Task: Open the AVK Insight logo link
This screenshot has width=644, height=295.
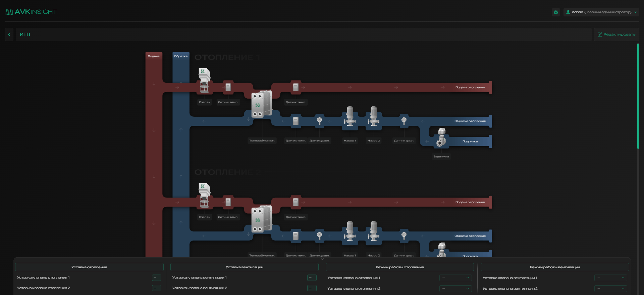Action: click(31, 12)
